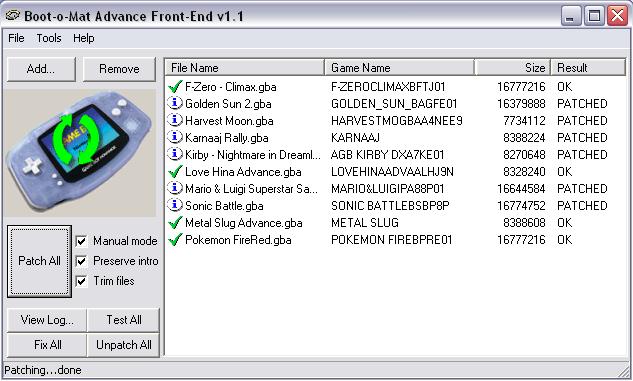Click the green checkmark icon beside F-Zero - Climax.gba
This screenshot has height=381, width=633.
point(175,87)
